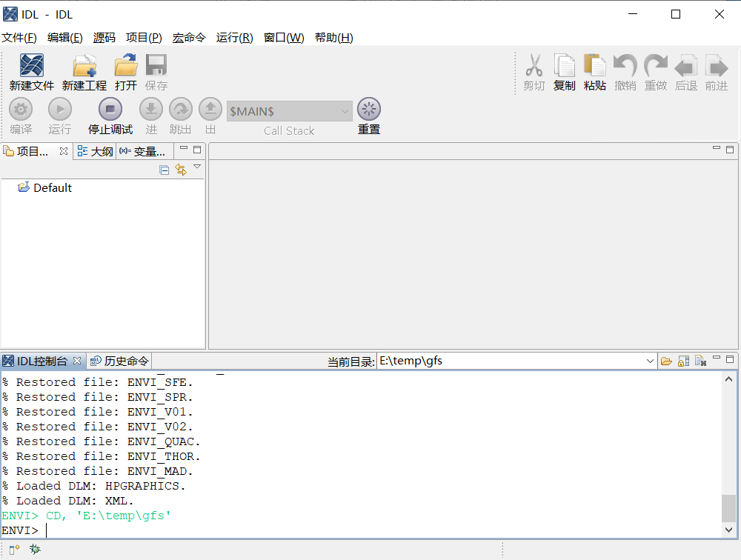Click the Forward (前进) arrow icon
The height and width of the screenshot is (560, 741).
(717, 65)
